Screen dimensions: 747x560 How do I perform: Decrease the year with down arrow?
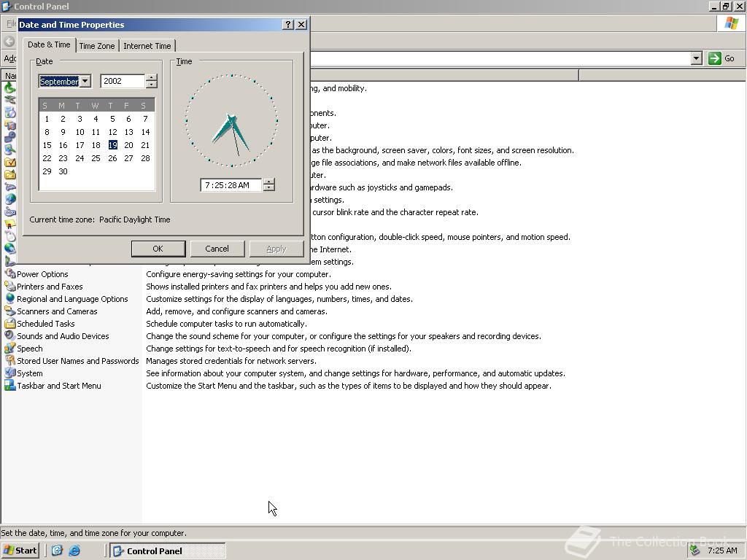point(152,85)
